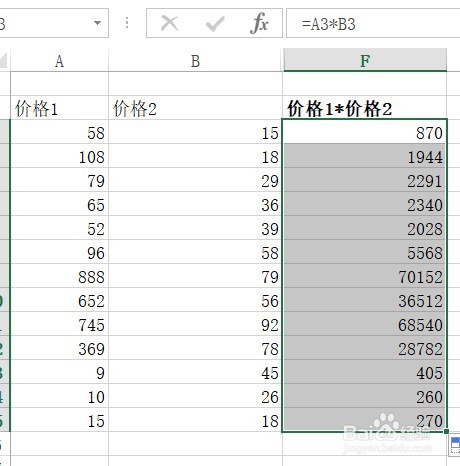Select column B cell containing 56
Screen dimensions: 460x466
195,300
